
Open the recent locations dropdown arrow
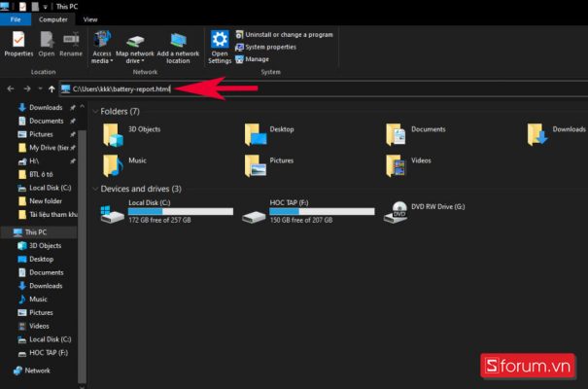coord(40,89)
